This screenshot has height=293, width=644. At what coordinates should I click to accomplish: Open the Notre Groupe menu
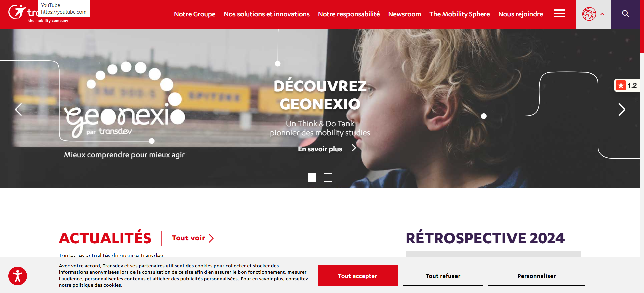pos(195,14)
